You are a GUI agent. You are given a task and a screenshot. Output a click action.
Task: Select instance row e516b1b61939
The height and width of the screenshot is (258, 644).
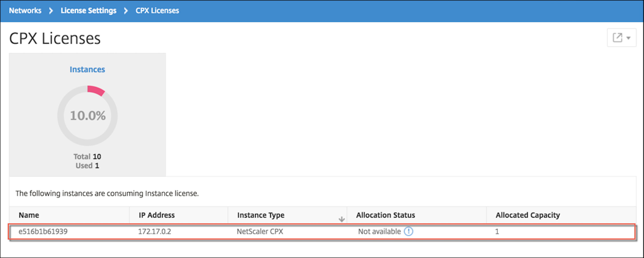[322, 232]
